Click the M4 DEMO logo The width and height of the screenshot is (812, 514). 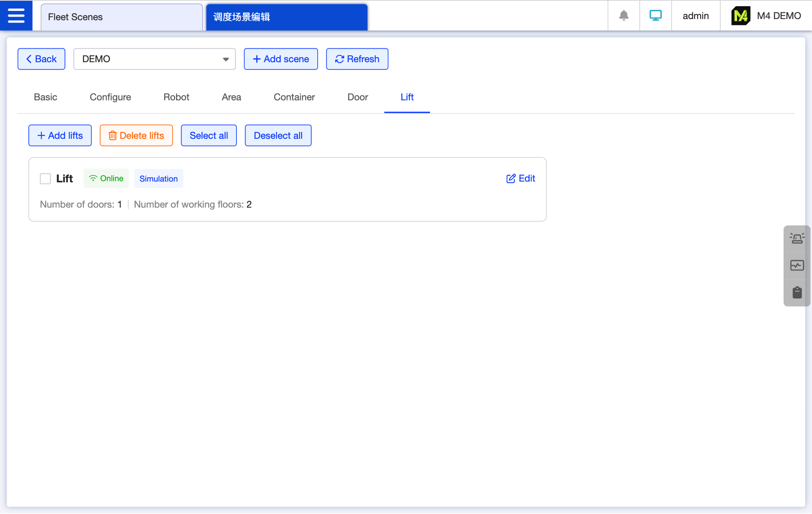[741, 16]
